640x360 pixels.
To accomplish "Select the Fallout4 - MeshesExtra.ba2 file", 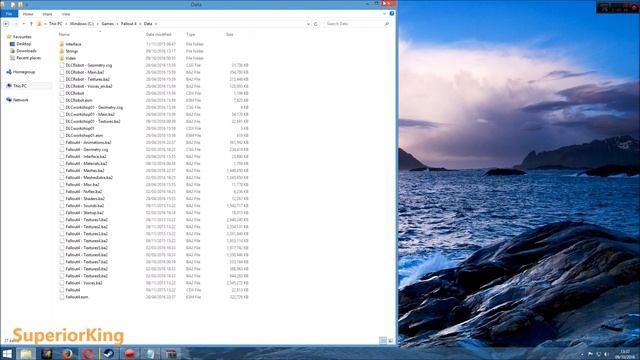I will coord(89,178).
